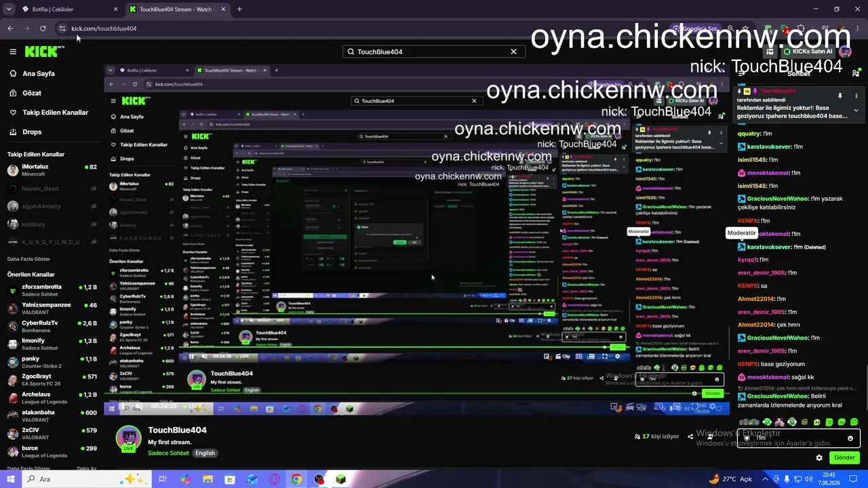Viewport: 868px width, 488px height.
Task: Click the Sadece Sohbet category link
Action: [x=168, y=453]
